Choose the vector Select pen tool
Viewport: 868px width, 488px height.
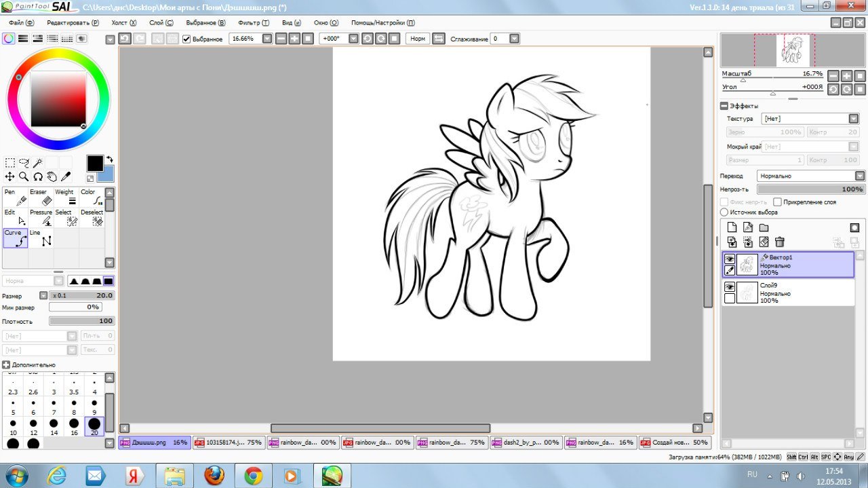point(66,217)
